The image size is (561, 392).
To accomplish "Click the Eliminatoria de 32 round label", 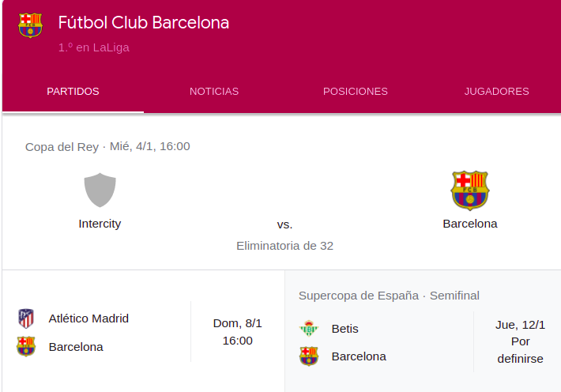I will click(284, 246).
